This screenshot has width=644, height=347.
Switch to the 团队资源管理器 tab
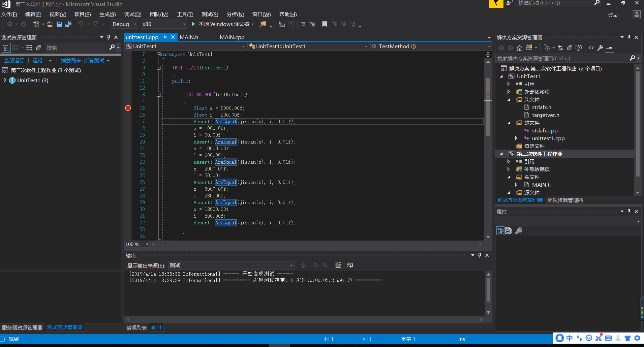click(565, 200)
